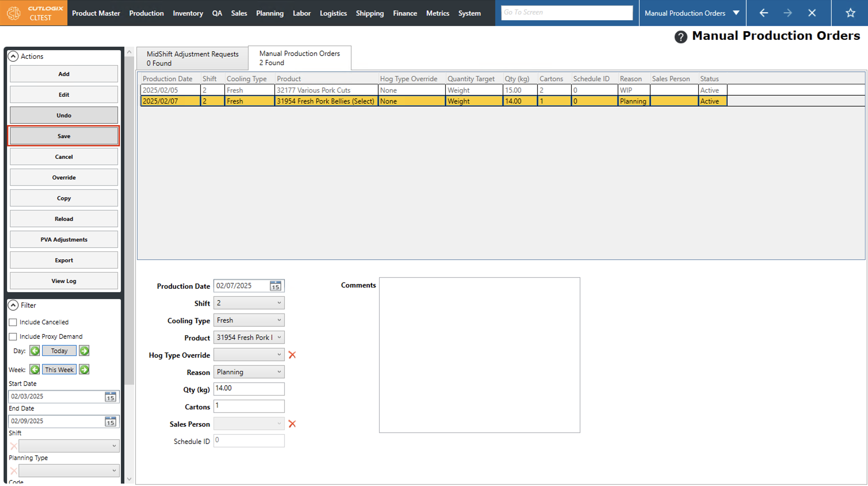Click the PVA Adjustments button
This screenshot has width=868, height=486.
[x=64, y=240]
